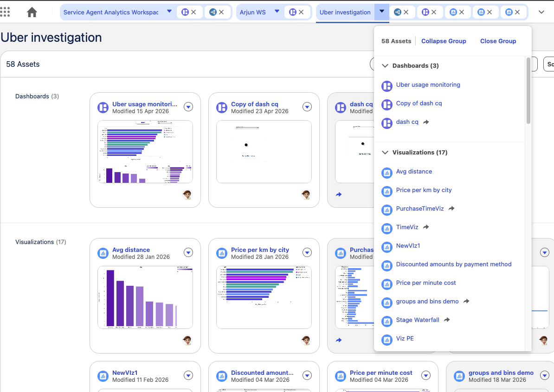This screenshot has width=554, height=392.
Task: Open Viz PE in dropdown list
Action: [x=405, y=338]
